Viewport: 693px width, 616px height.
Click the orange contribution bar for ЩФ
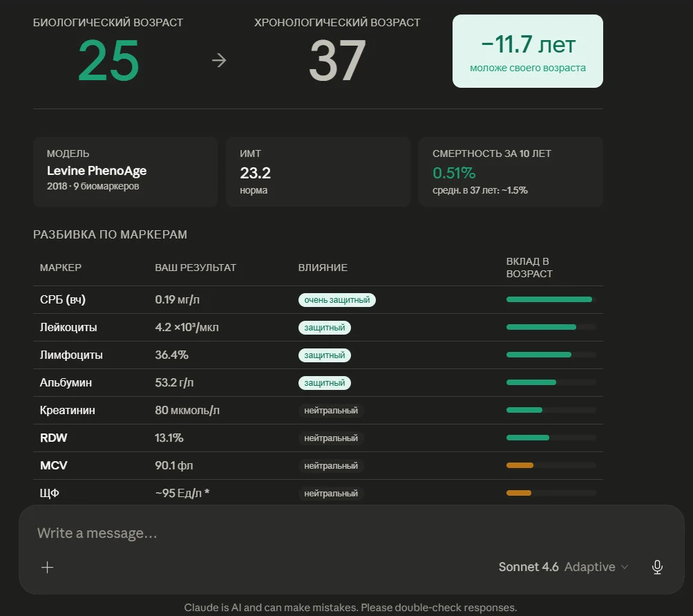(x=519, y=493)
